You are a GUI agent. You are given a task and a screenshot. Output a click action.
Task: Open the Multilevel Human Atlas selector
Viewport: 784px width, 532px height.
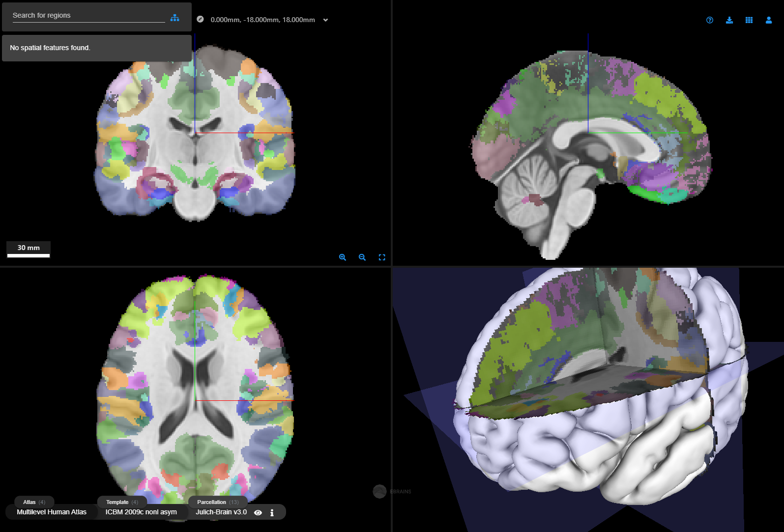pyautogui.click(x=52, y=512)
